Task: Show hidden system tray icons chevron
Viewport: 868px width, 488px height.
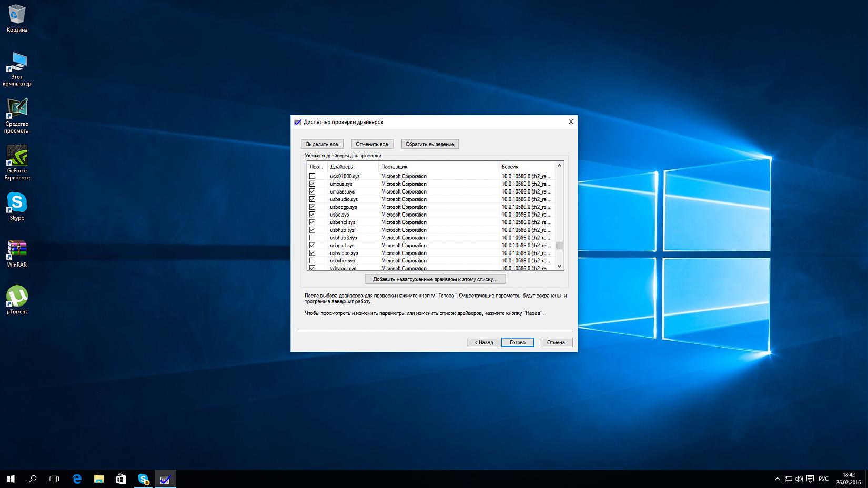Action: point(777,479)
